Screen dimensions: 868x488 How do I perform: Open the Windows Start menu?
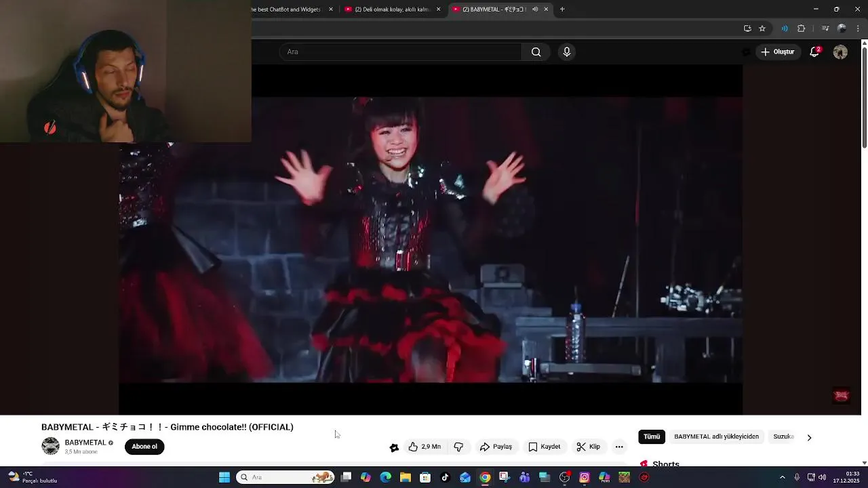pos(224,477)
